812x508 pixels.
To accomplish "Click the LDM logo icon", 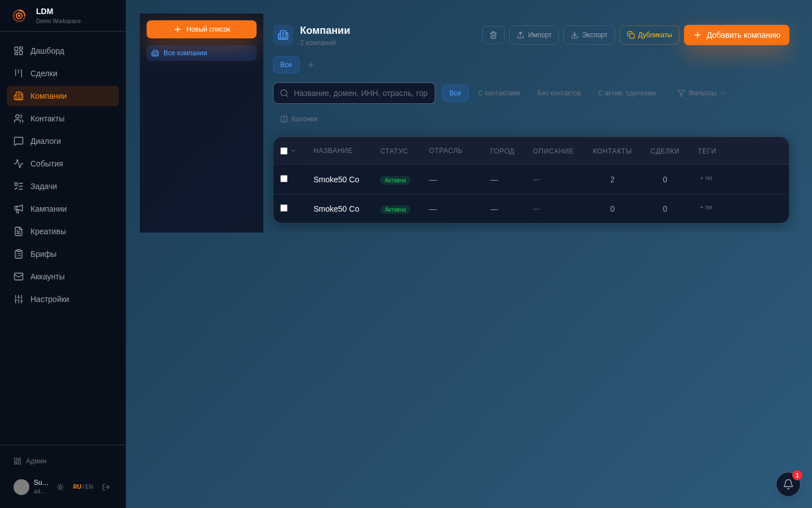I will point(19,16).
